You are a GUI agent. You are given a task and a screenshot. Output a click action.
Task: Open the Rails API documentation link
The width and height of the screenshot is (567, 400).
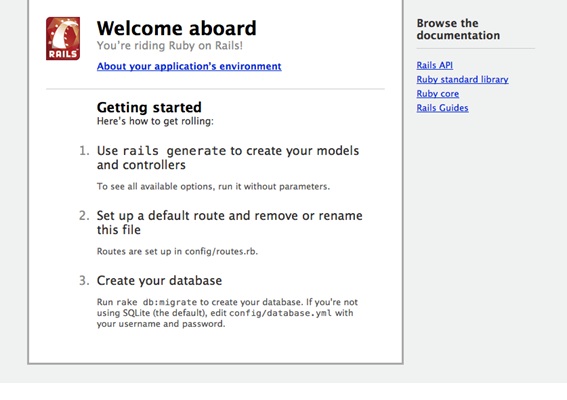[x=435, y=65]
